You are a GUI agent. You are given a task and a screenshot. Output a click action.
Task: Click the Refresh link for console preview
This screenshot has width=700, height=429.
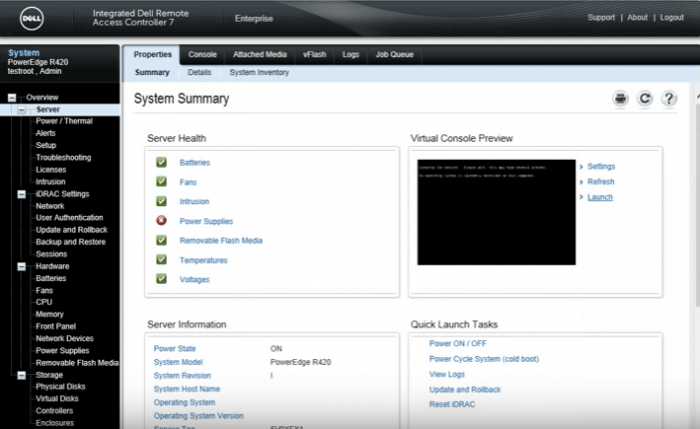point(600,182)
